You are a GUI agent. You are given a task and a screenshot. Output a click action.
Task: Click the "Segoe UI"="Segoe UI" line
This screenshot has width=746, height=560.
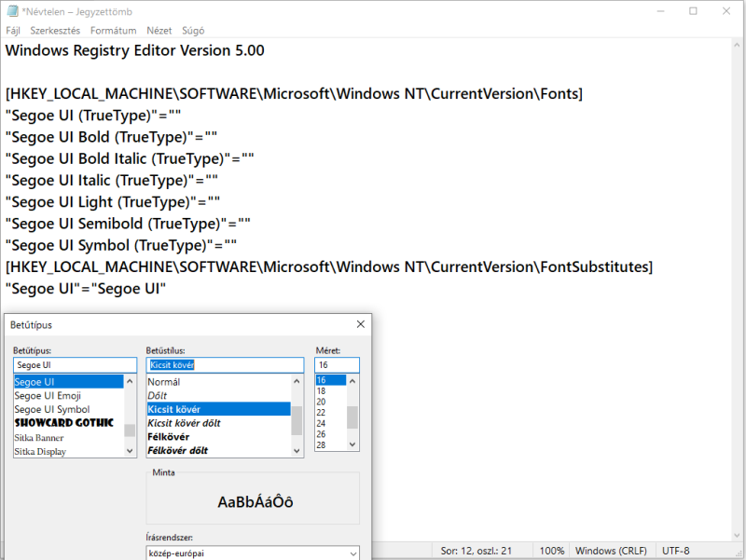pyautogui.click(x=86, y=289)
